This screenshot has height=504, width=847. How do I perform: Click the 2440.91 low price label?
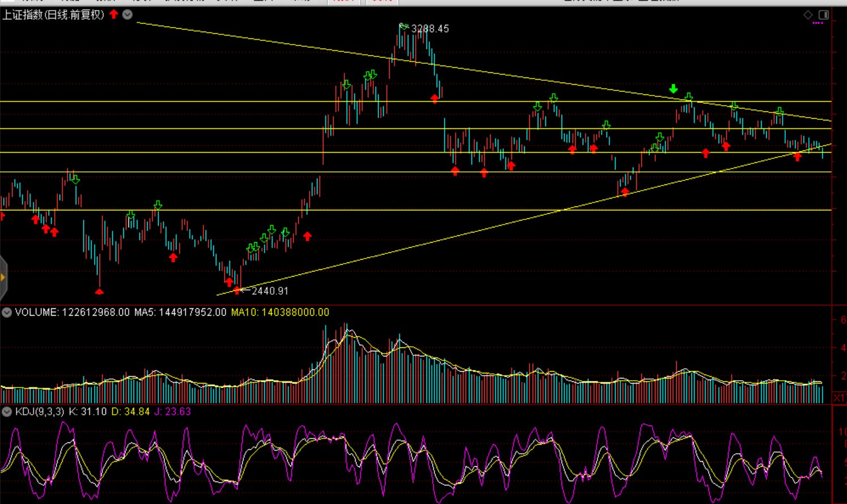270,291
